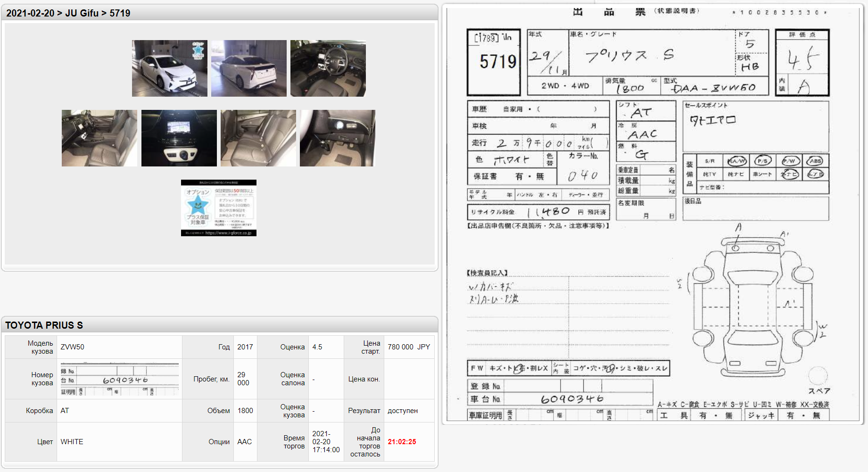The image size is (868, 472).
Task: Select the mileage value 29 000
Action: pos(243,379)
